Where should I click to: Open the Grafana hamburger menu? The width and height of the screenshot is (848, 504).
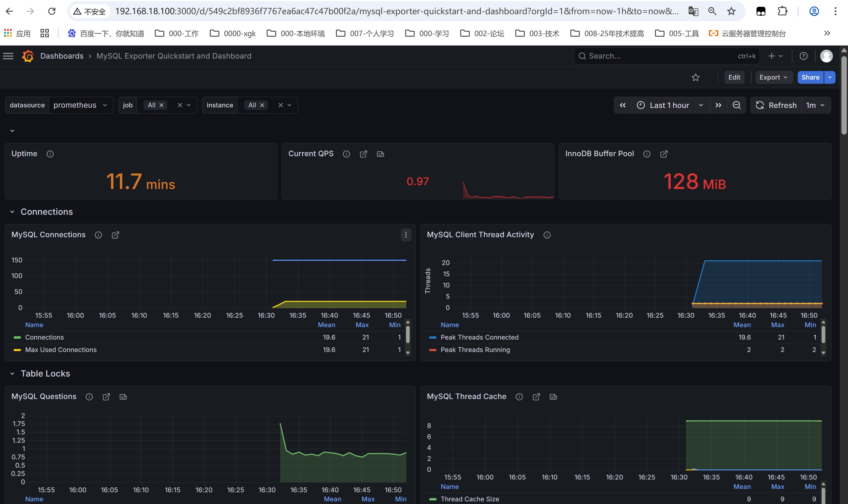(x=8, y=56)
